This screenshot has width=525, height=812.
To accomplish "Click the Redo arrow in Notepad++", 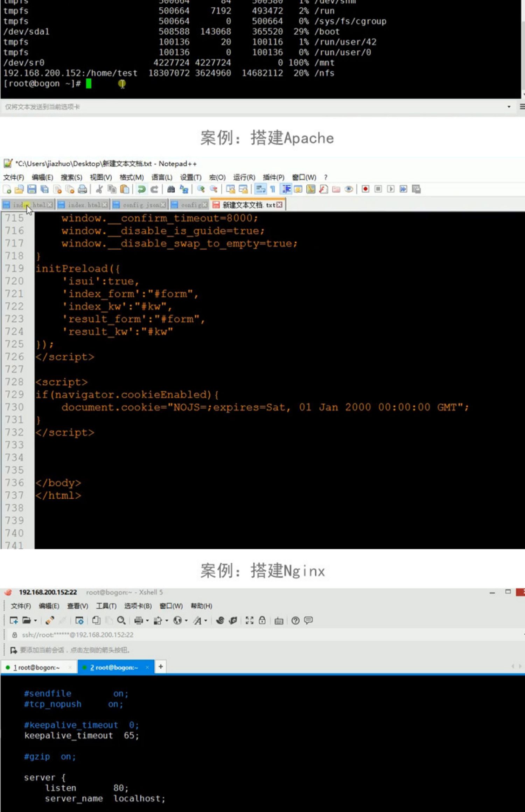I will point(154,189).
